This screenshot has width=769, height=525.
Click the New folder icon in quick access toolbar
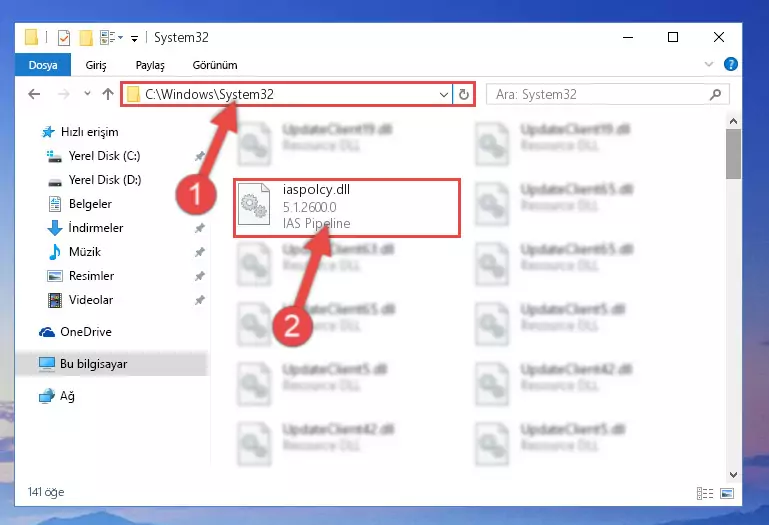[x=86, y=38]
